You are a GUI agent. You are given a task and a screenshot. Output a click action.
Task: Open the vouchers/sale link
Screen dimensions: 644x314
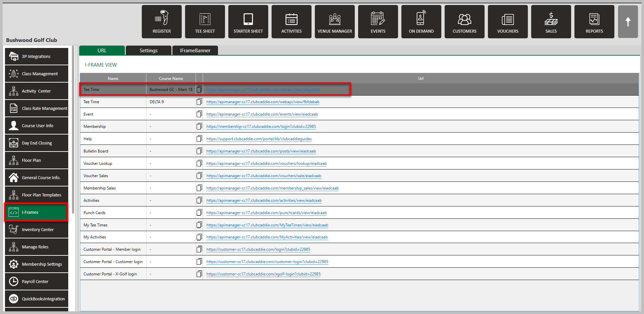264,176
